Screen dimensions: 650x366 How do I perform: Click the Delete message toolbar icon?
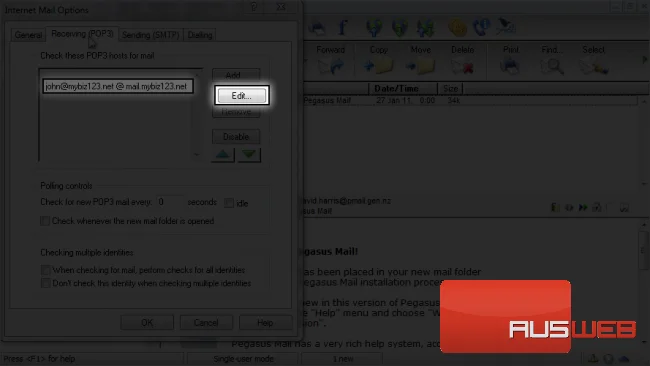click(463, 66)
